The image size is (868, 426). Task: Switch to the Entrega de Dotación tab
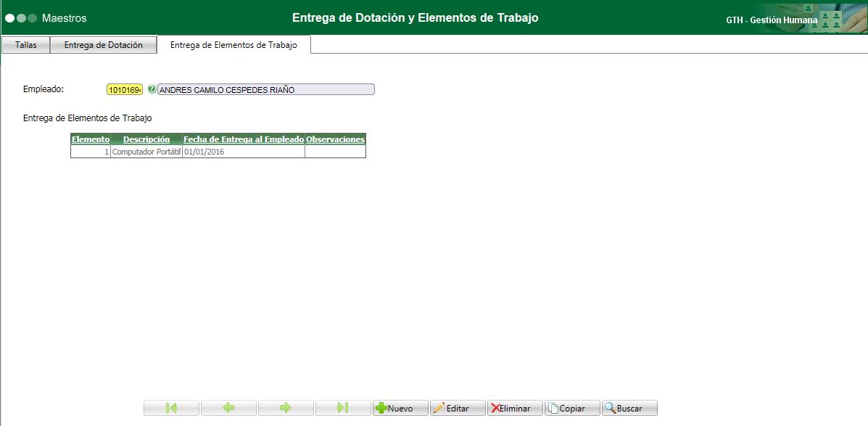[104, 46]
